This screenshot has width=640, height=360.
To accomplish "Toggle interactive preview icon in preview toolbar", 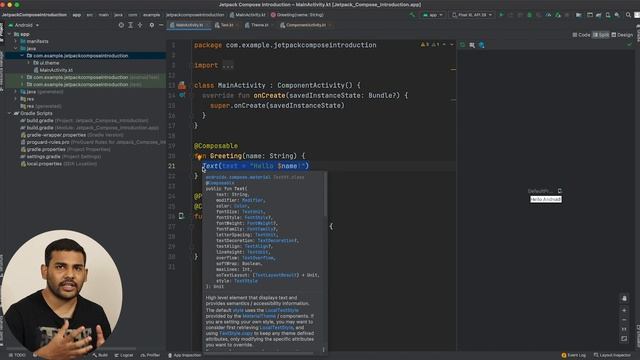I will coord(472,45).
